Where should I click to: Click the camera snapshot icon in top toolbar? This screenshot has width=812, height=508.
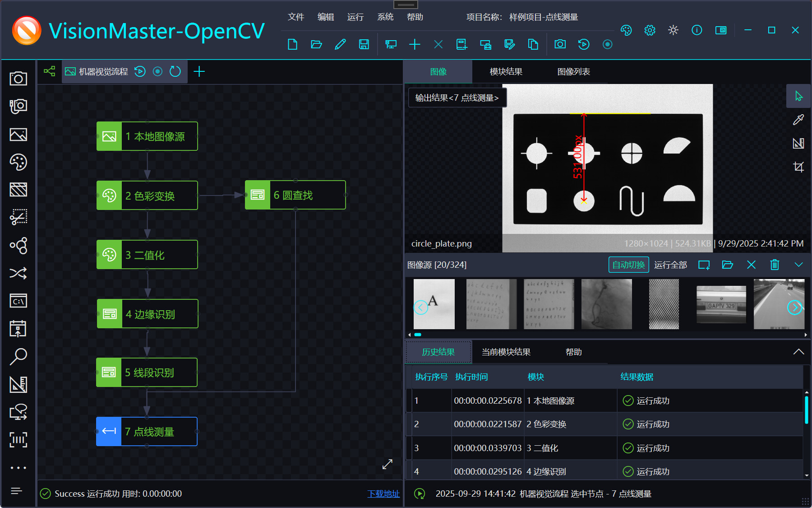tap(560, 44)
